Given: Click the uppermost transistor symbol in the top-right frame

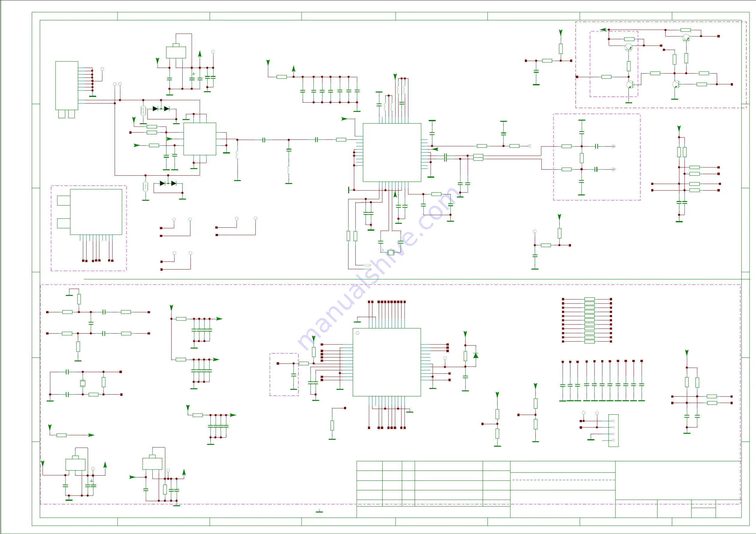Looking at the screenshot, I should coord(686,38).
